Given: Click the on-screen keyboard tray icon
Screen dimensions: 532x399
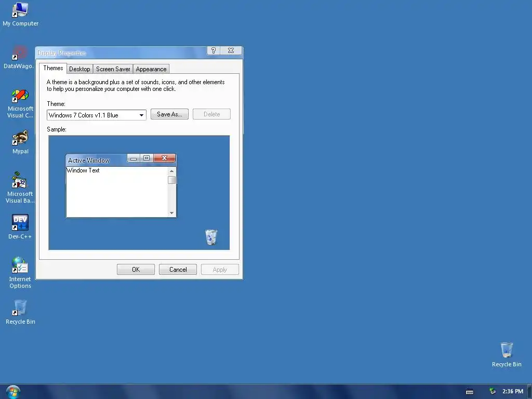Looking at the screenshot, I should (470, 392).
